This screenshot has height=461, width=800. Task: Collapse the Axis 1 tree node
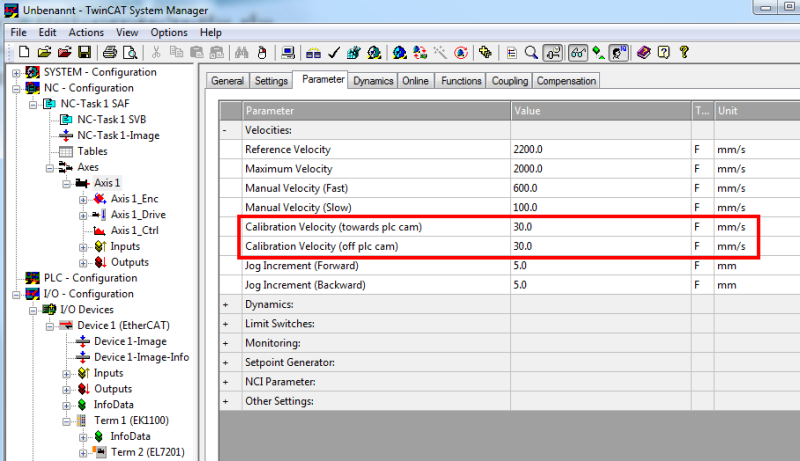click(67, 184)
